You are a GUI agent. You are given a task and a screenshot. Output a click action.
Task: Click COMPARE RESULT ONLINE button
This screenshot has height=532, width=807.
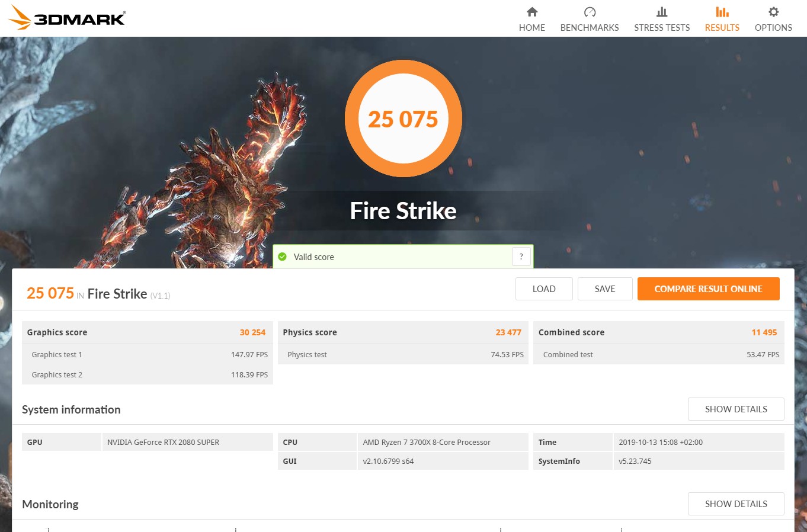pyautogui.click(x=708, y=289)
